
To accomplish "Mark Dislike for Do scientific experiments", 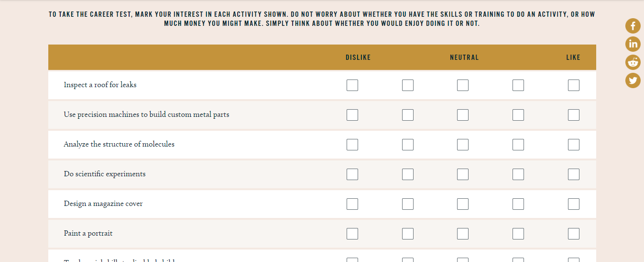I will [352, 174].
